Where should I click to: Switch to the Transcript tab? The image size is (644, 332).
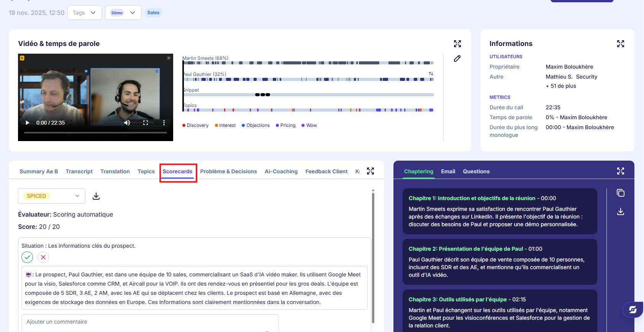79,171
